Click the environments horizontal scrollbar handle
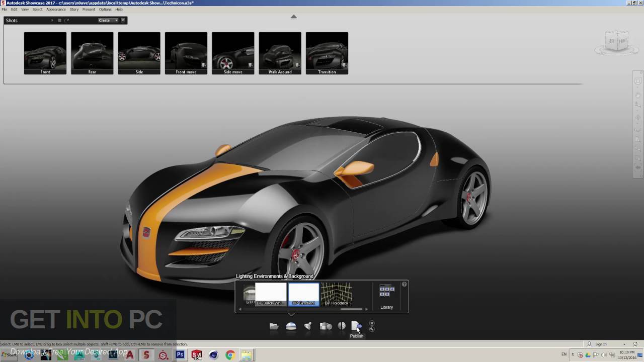Image resolution: width=644 pixels, height=362 pixels. (351, 309)
